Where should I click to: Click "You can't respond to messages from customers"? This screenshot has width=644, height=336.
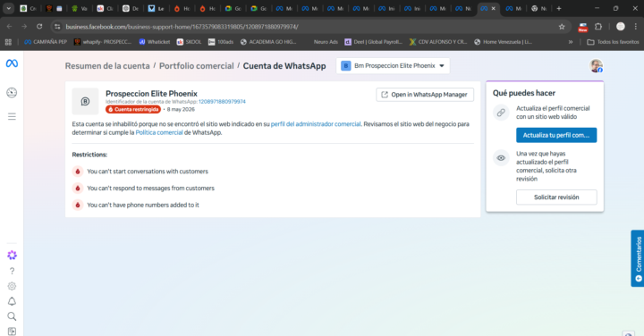151,189
